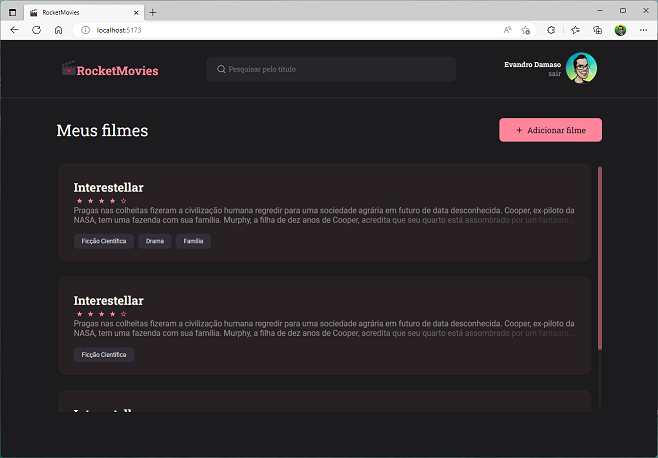Click the sair logout link
Screen dimensions: 658x458
point(554,73)
